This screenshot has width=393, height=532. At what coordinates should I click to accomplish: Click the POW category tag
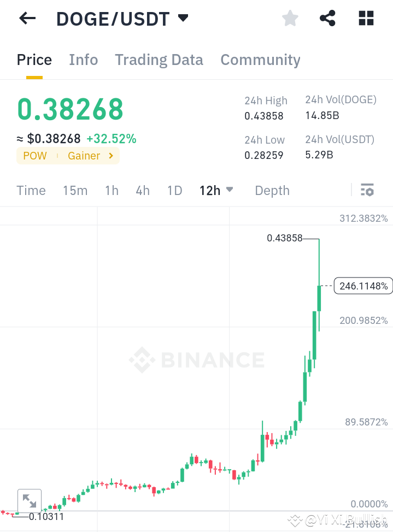[x=34, y=156]
